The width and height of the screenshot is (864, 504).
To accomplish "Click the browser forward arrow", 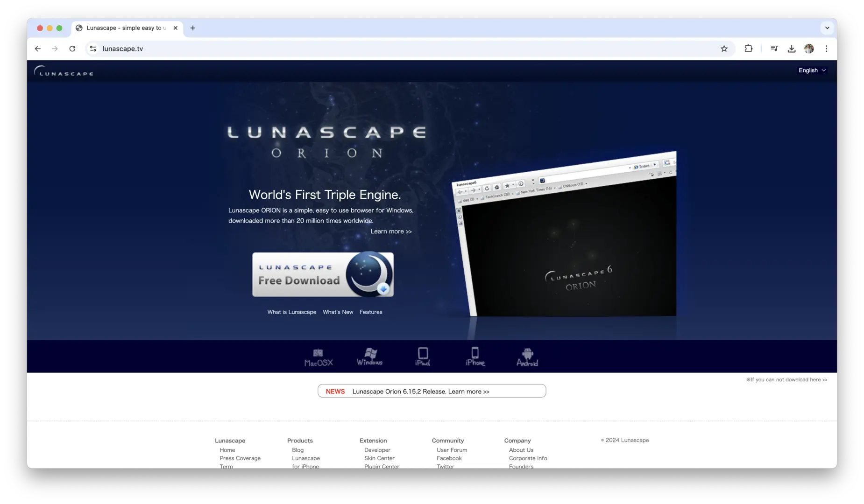I will coord(55,49).
